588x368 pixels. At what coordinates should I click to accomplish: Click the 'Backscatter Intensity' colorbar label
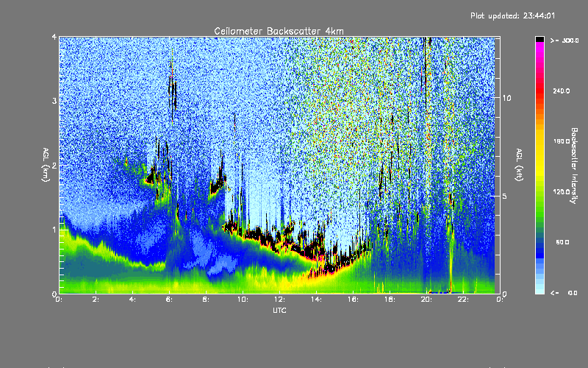[x=574, y=166]
